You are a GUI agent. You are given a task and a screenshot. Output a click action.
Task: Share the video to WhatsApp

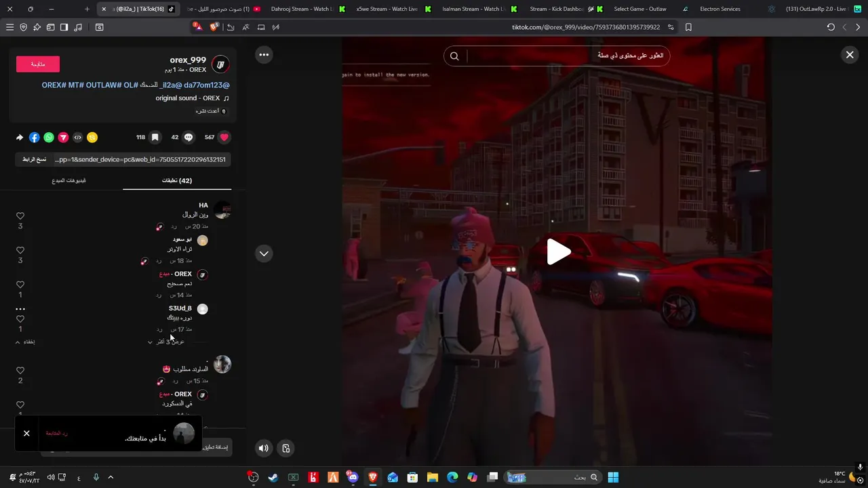[x=49, y=138]
